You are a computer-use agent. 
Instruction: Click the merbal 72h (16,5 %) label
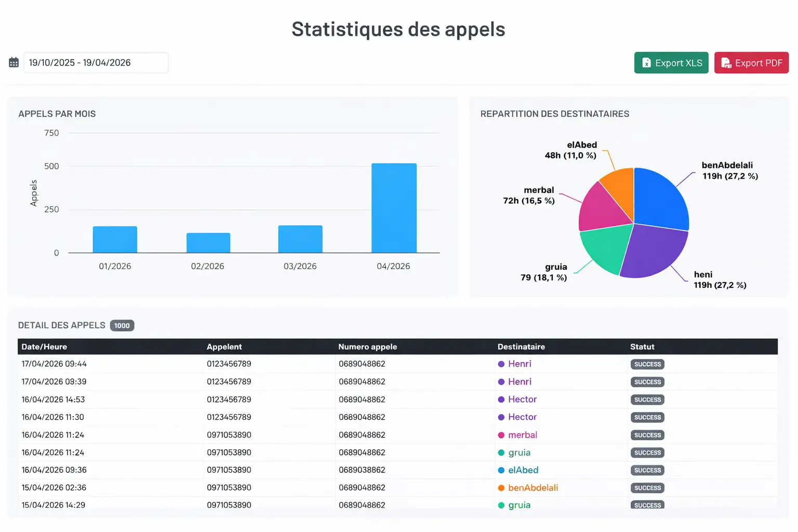click(x=529, y=195)
